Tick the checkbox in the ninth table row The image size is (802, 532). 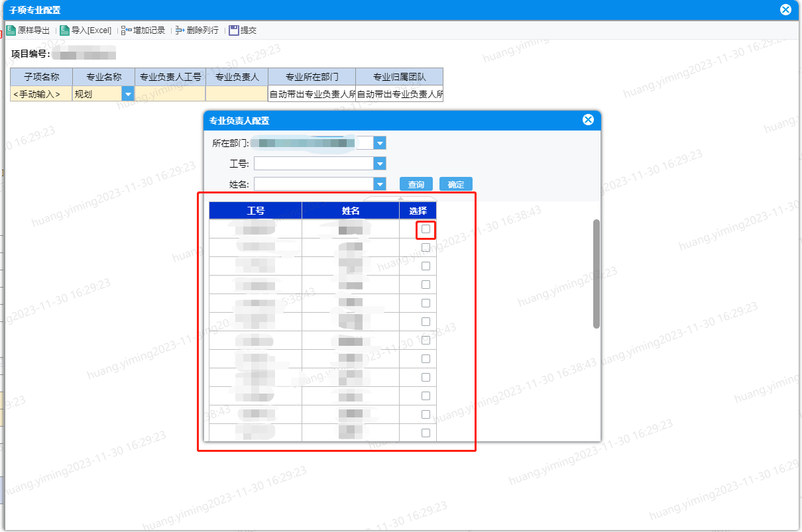426,378
